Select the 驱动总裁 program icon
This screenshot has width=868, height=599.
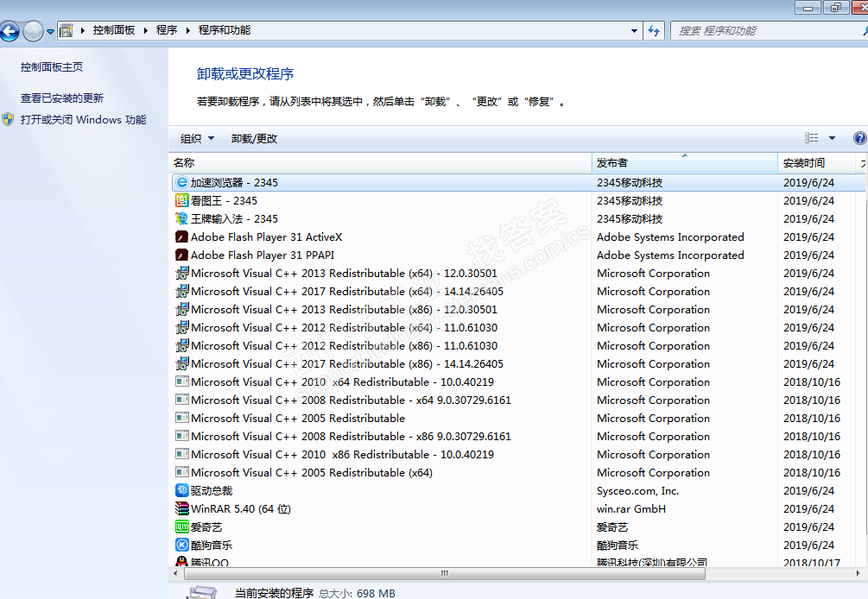[182, 490]
